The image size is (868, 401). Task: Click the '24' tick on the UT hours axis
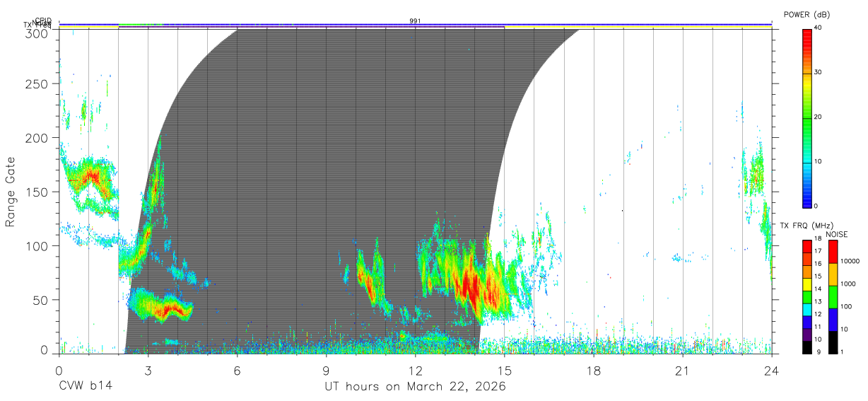click(x=771, y=370)
